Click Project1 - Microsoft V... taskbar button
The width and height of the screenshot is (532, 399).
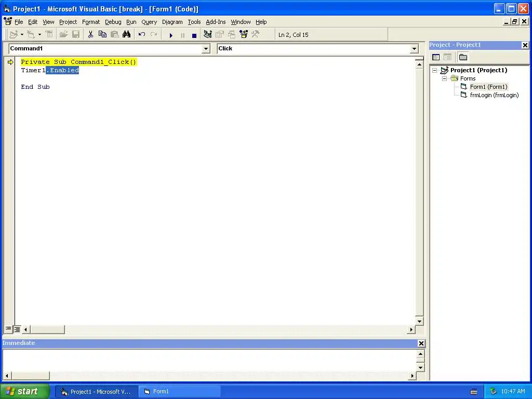click(97, 392)
